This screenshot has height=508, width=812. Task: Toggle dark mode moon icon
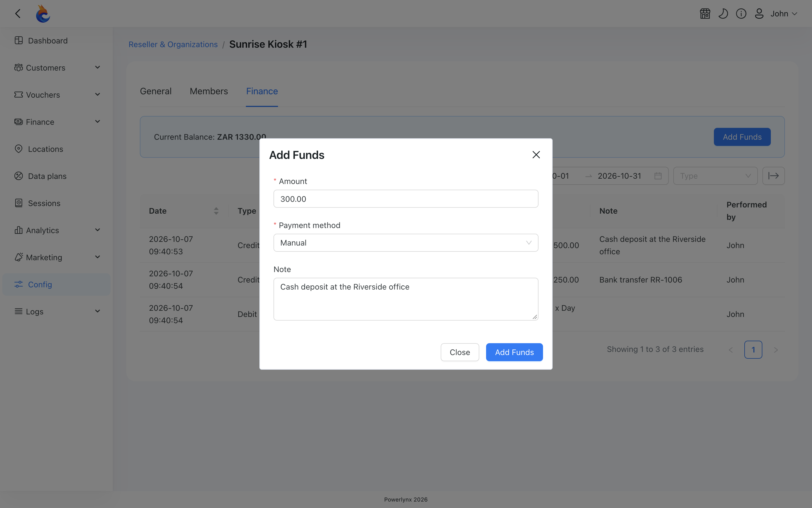pyautogui.click(x=723, y=14)
